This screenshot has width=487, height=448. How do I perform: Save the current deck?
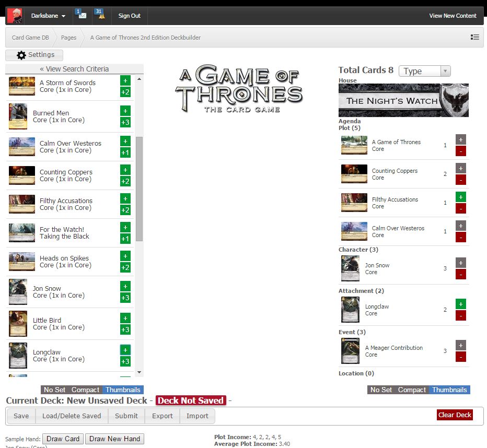[21, 416]
